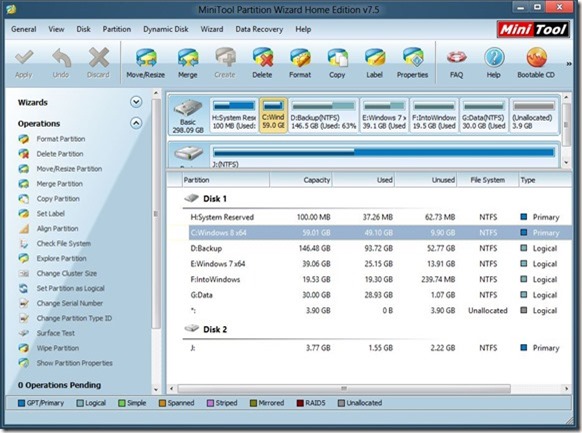
Task: Select G:Data block in disk map
Action: [x=484, y=115]
